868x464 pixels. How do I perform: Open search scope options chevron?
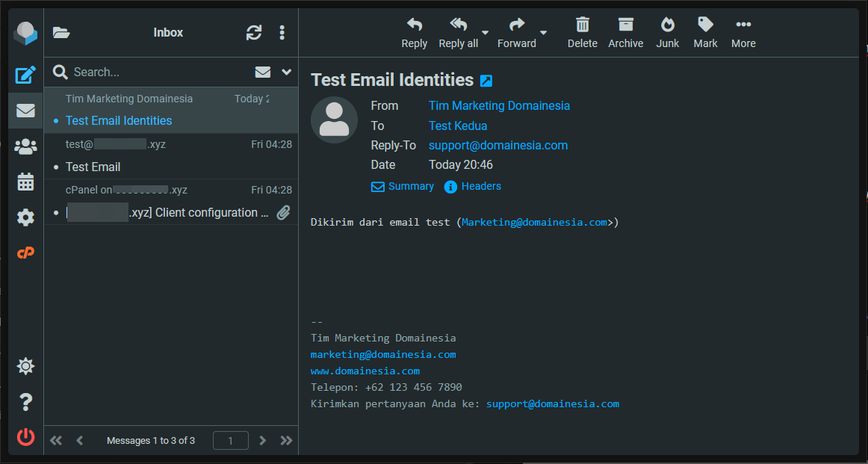(x=286, y=72)
